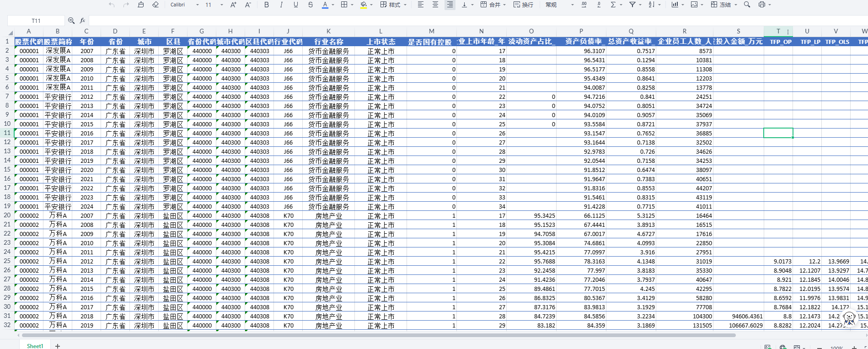Open the 常规 number format dropdown
The height and width of the screenshot is (349, 868).
[x=559, y=5]
